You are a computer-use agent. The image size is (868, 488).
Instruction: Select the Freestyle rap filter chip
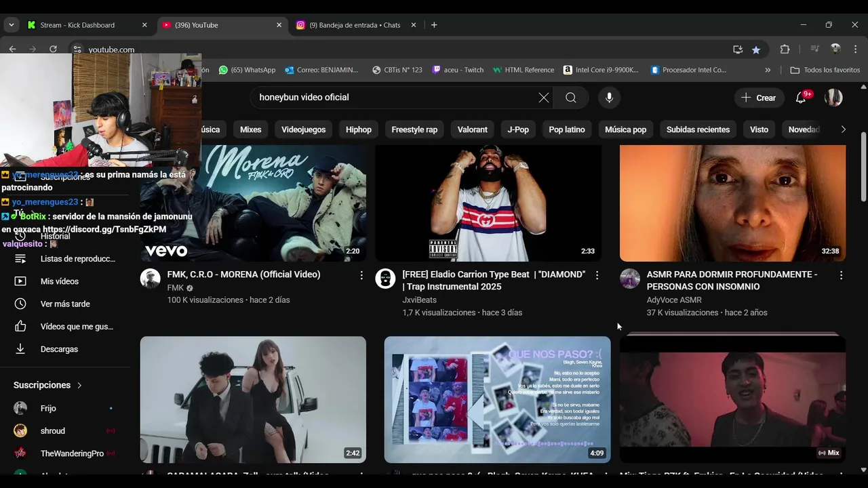tap(414, 129)
